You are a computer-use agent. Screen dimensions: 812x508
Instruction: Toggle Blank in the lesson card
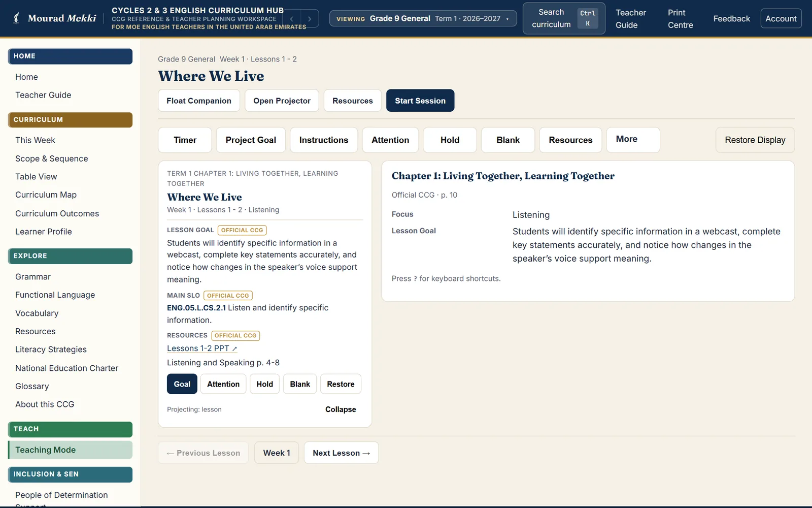point(300,384)
